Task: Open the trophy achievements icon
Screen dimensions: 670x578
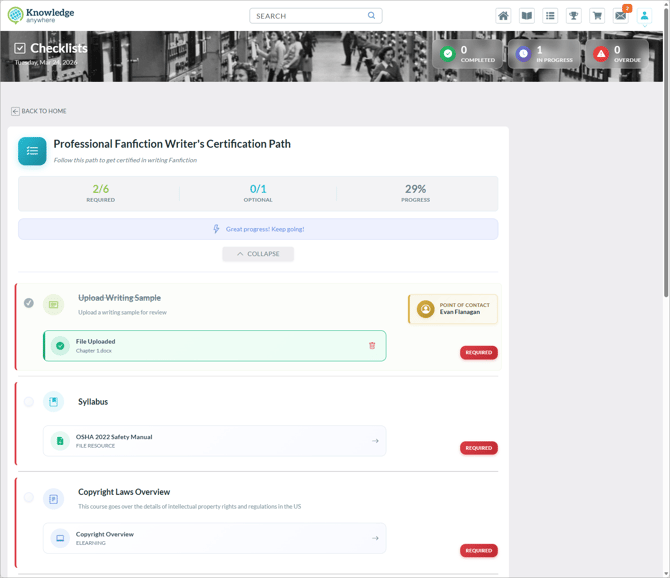Action: (x=574, y=16)
